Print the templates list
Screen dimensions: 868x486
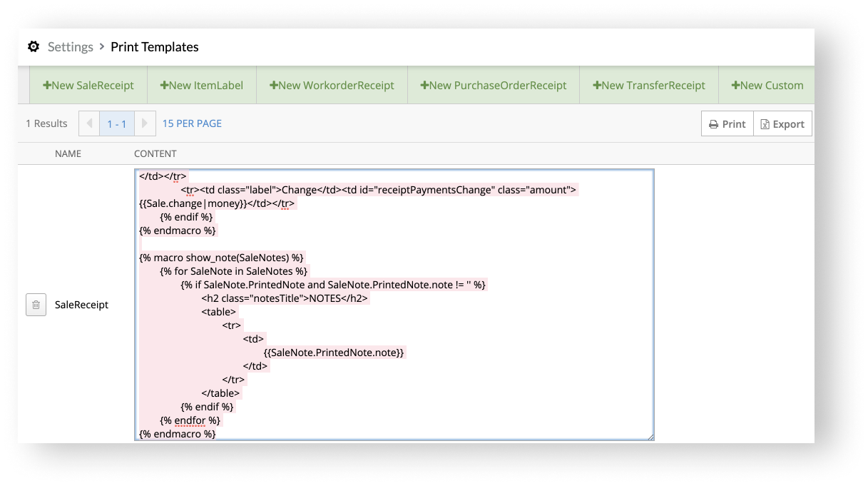[x=727, y=123]
